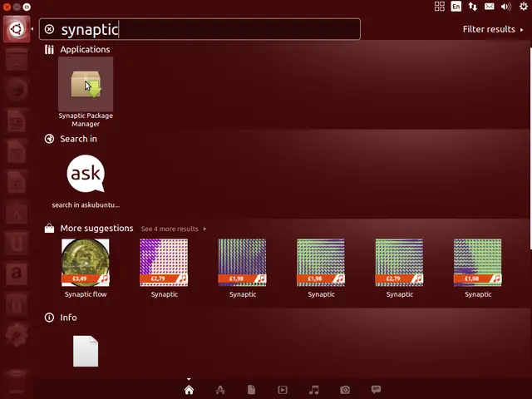Click the Amazon launcher icon
This screenshot has width=532, height=399.
coord(17,273)
